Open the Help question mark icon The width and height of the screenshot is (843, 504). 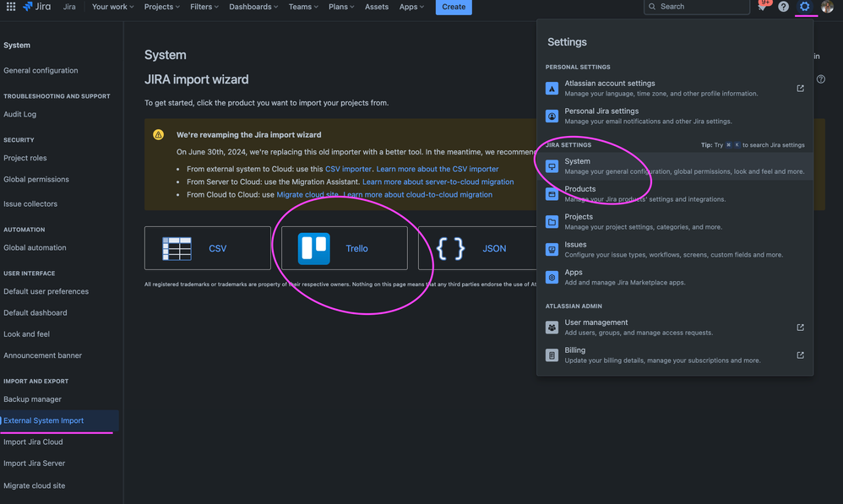[783, 7]
